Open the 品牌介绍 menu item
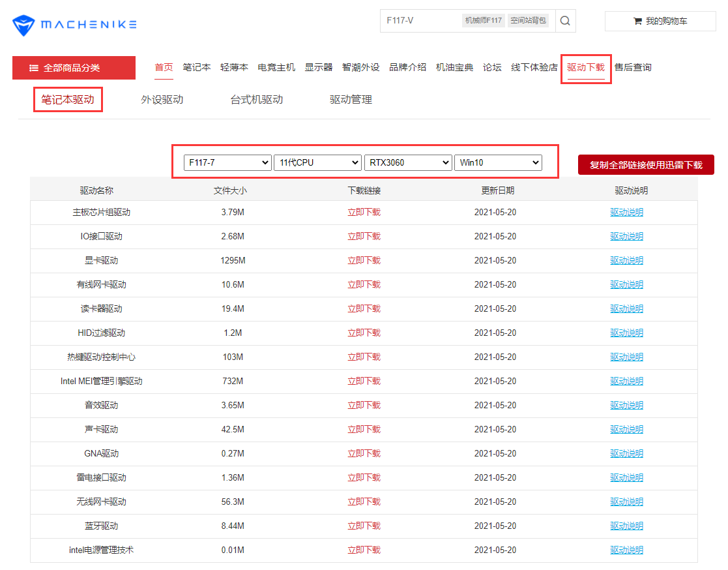 point(407,67)
